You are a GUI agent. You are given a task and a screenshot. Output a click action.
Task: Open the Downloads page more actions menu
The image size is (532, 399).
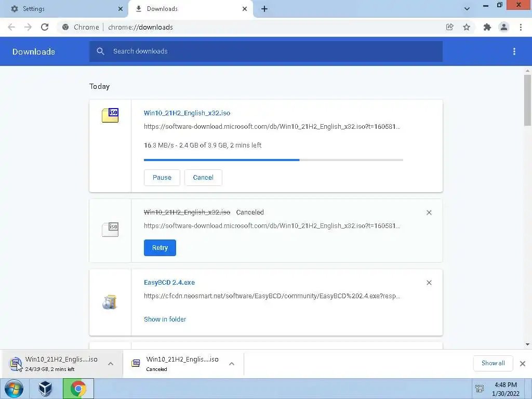pos(514,51)
